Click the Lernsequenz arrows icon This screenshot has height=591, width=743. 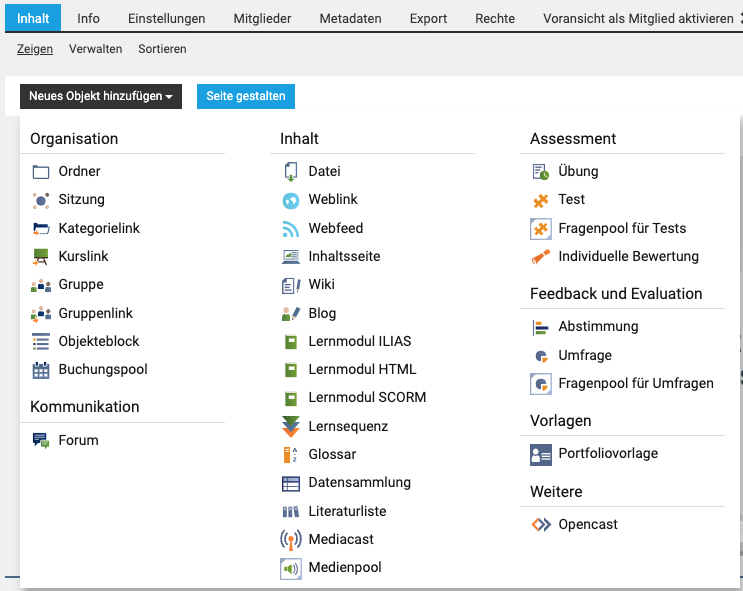tap(291, 427)
